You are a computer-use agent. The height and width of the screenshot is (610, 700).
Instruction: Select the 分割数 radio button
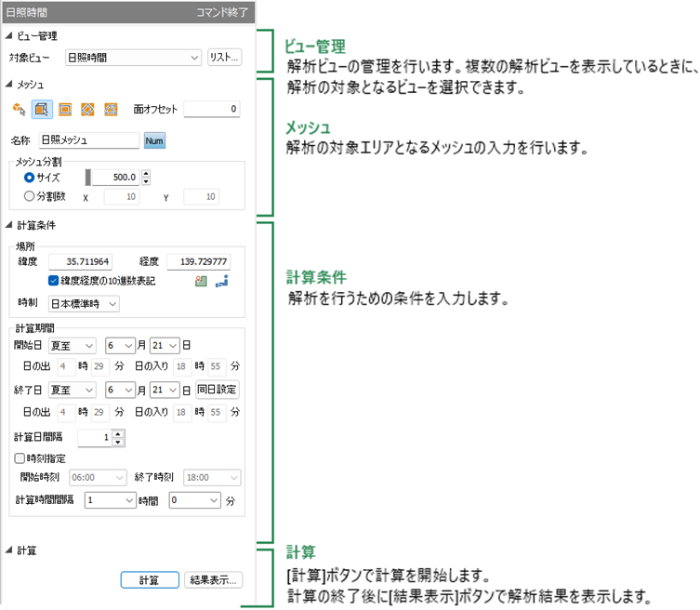[29, 196]
